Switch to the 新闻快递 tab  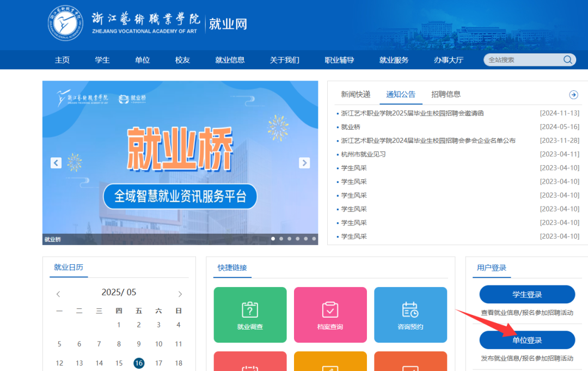356,94
